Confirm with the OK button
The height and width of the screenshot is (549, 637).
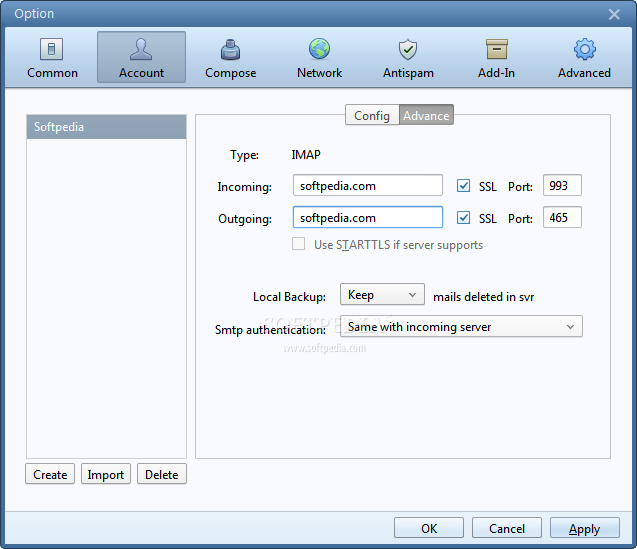[x=429, y=528]
